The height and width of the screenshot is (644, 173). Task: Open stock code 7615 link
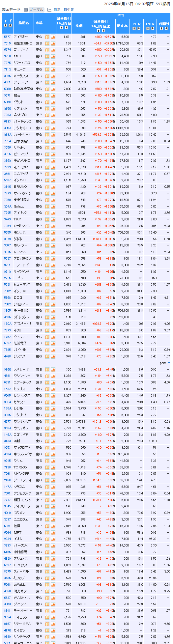coord(7,43)
